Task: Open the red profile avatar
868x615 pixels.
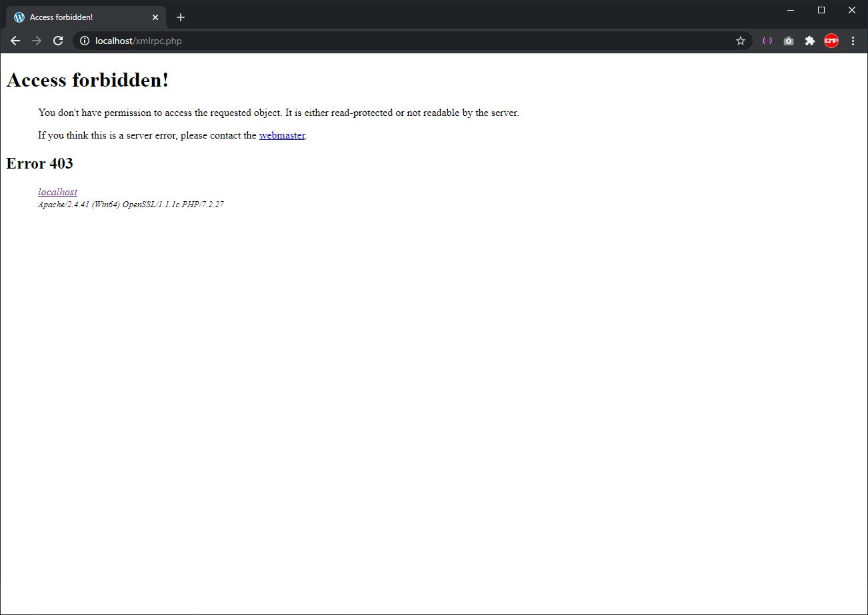Action: coord(831,41)
